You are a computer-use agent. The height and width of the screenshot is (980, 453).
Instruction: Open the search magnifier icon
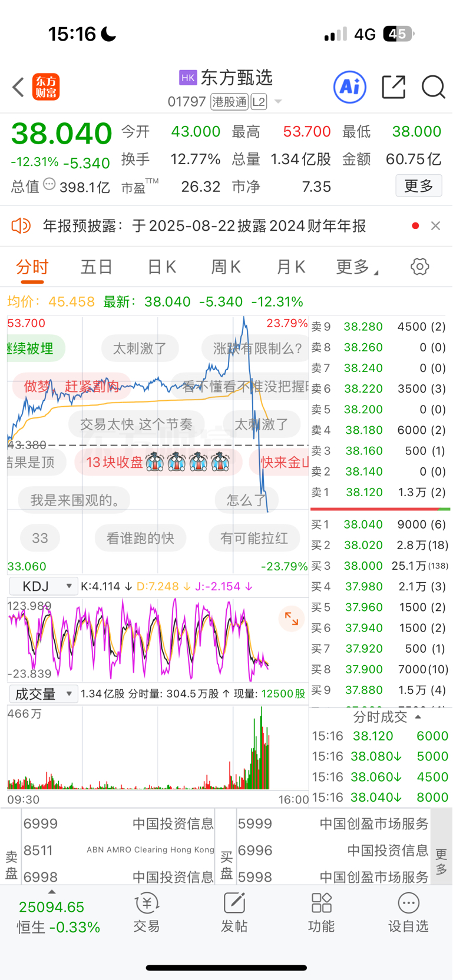(x=433, y=87)
